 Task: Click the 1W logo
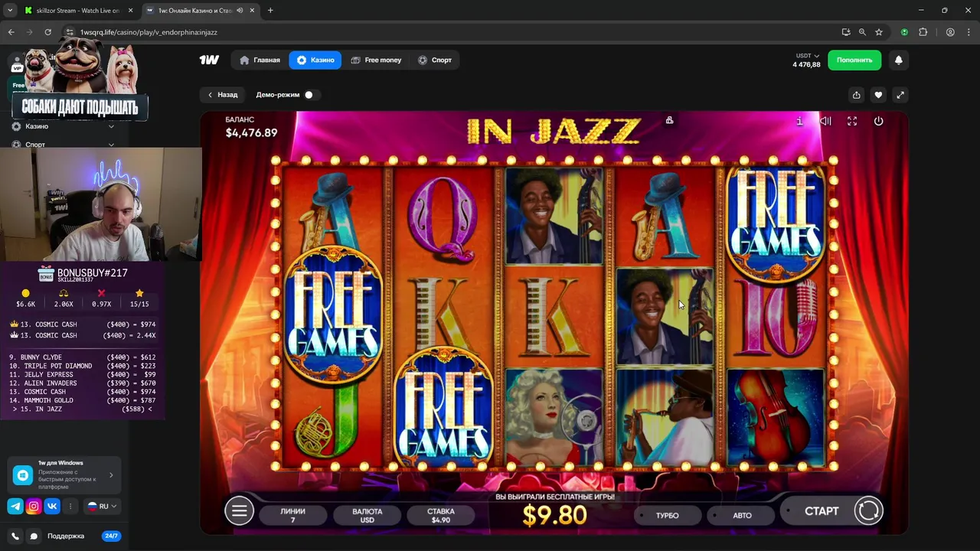tap(209, 60)
